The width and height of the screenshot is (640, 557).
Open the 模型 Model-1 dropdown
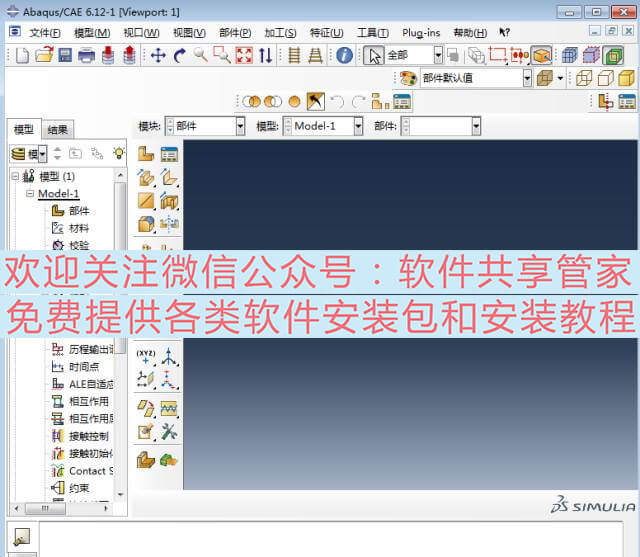[x=358, y=126]
